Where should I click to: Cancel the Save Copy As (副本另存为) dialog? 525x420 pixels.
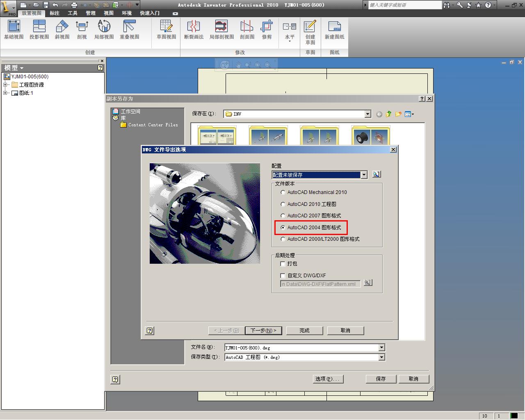pyautogui.click(x=413, y=379)
